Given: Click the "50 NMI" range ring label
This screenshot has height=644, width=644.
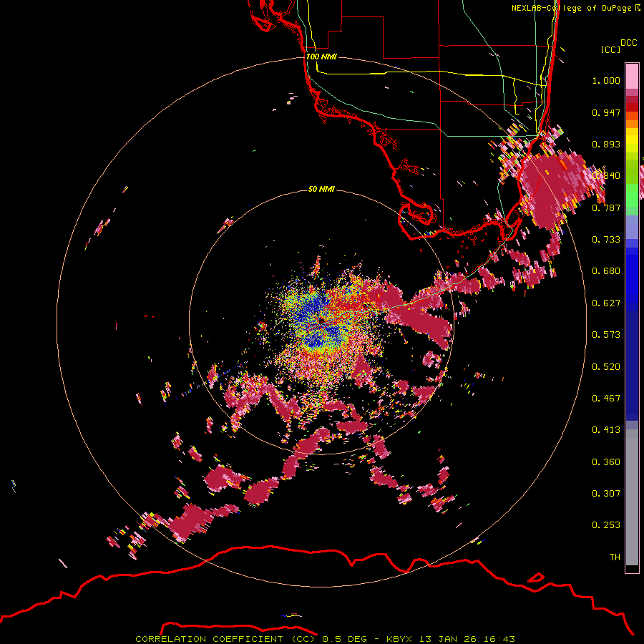Looking at the screenshot, I should 321,190.
